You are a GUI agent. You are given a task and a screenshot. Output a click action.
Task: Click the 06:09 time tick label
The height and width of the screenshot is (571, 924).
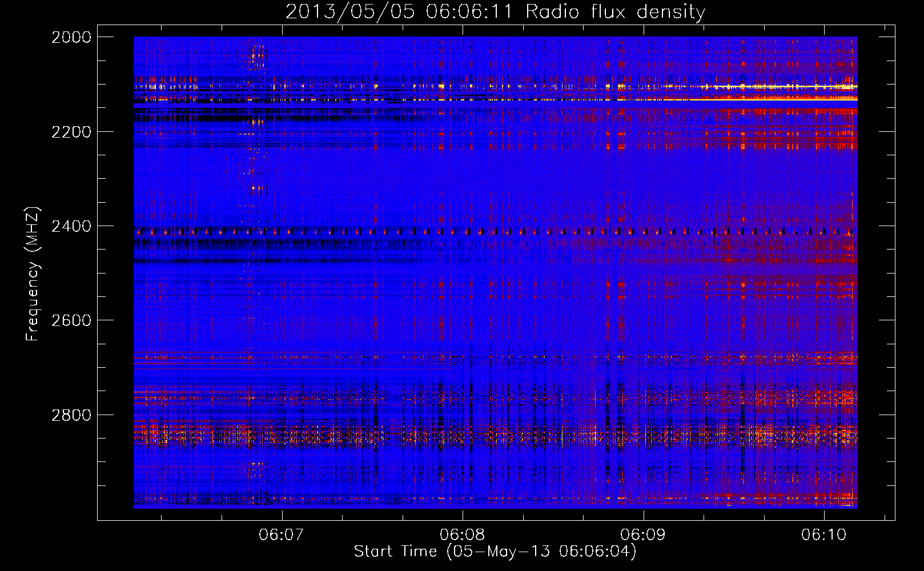click(643, 535)
